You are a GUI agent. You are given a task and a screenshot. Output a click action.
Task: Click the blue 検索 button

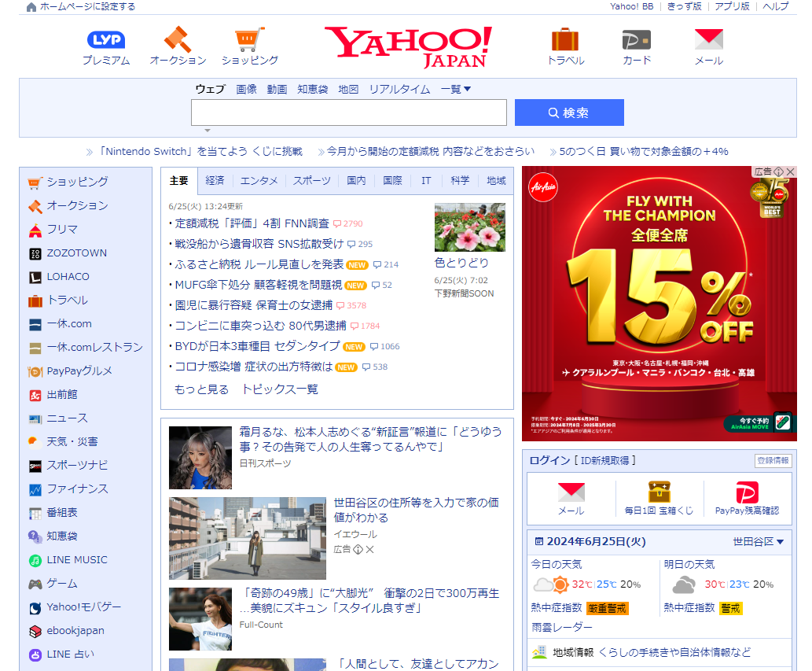(569, 112)
